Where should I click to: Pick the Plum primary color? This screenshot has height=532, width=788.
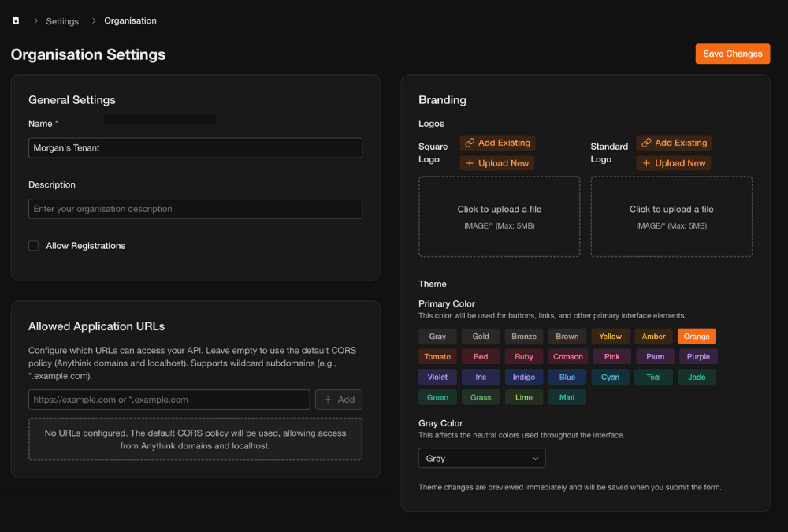[x=655, y=356]
